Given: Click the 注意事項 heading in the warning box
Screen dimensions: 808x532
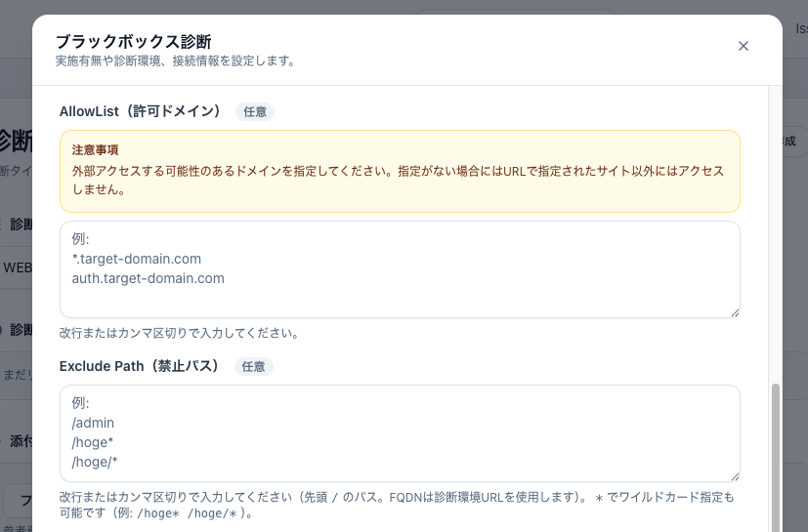Looking at the screenshot, I should [x=96, y=150].
